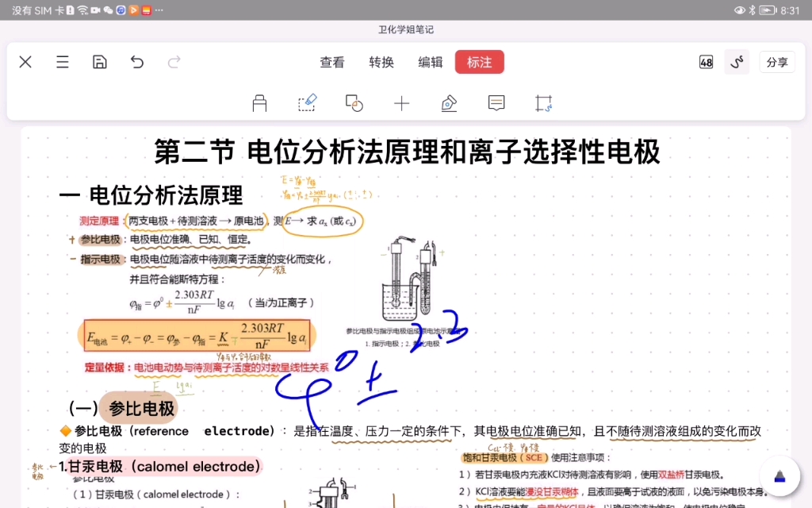This screenshot has width=812, height=508.
Task: Select the crop annotation tool
Action: [544, 102]
